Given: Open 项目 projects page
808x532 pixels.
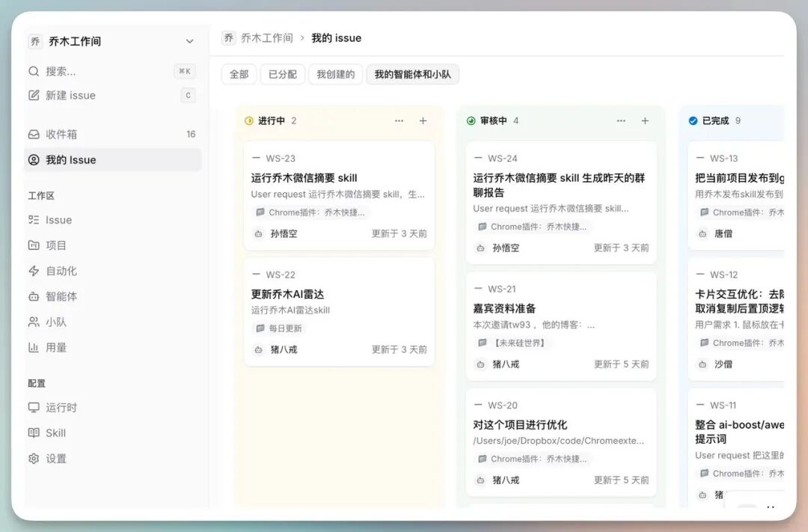Looking at the screenshot, I should click(112, 245).
